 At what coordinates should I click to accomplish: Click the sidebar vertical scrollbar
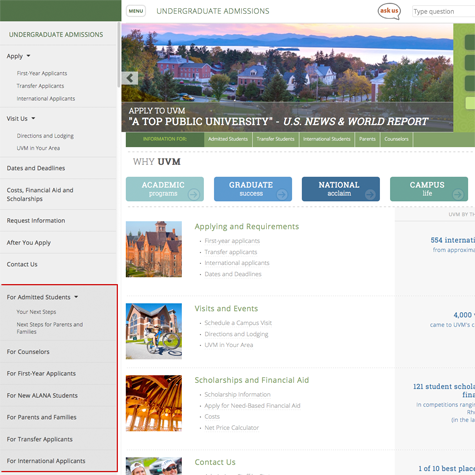tap(119, 55)
